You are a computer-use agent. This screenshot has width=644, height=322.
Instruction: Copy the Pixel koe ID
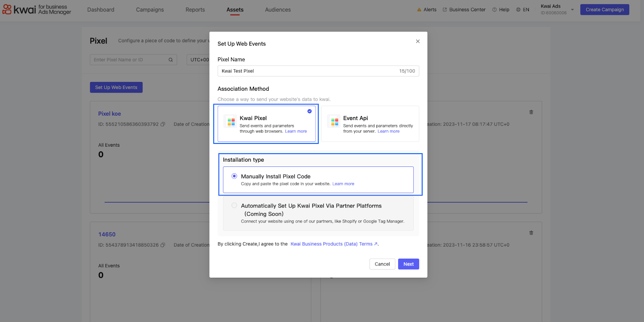click(x=163, y=125)
